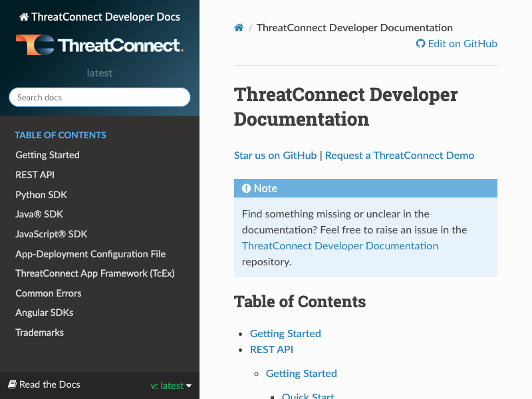The image size is (532, 399).
Task: Click the breadcrumb page title text
Action: pos(354,27)
